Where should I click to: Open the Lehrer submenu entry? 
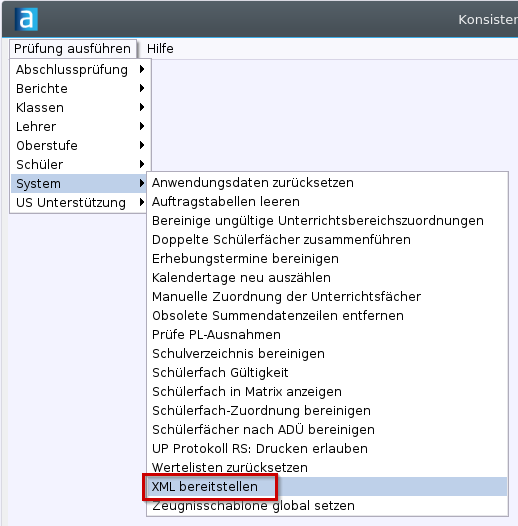(81, 126)
